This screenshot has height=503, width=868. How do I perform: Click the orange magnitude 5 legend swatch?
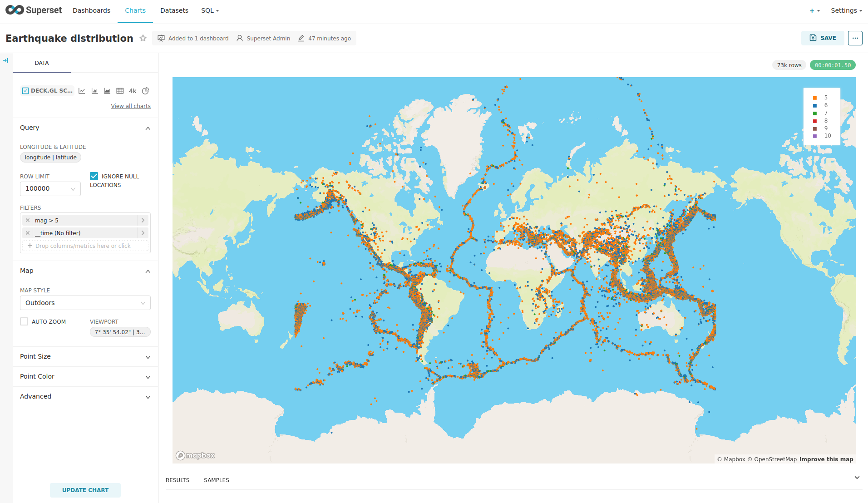[x=815, y=98]
